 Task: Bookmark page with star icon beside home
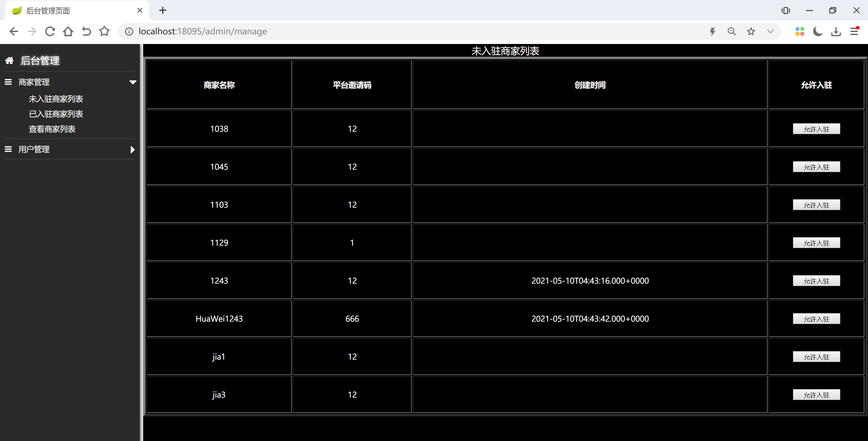click(105, 31)
